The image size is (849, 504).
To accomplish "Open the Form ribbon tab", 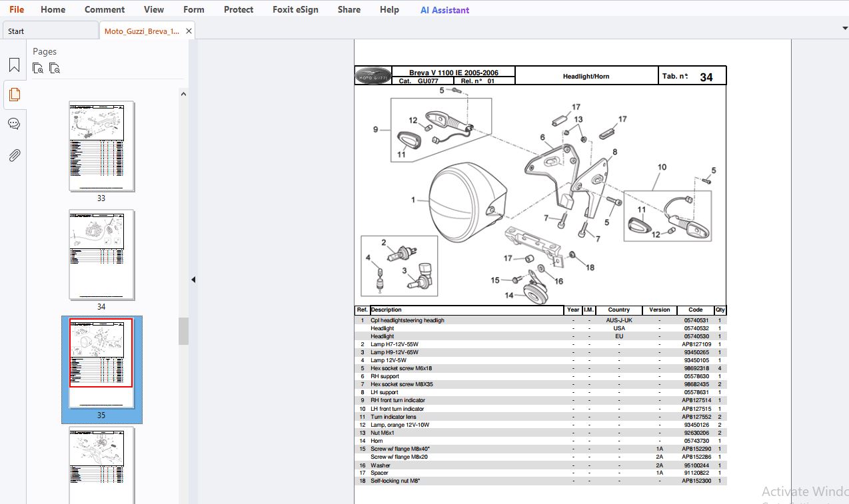I will pos(194,9).
